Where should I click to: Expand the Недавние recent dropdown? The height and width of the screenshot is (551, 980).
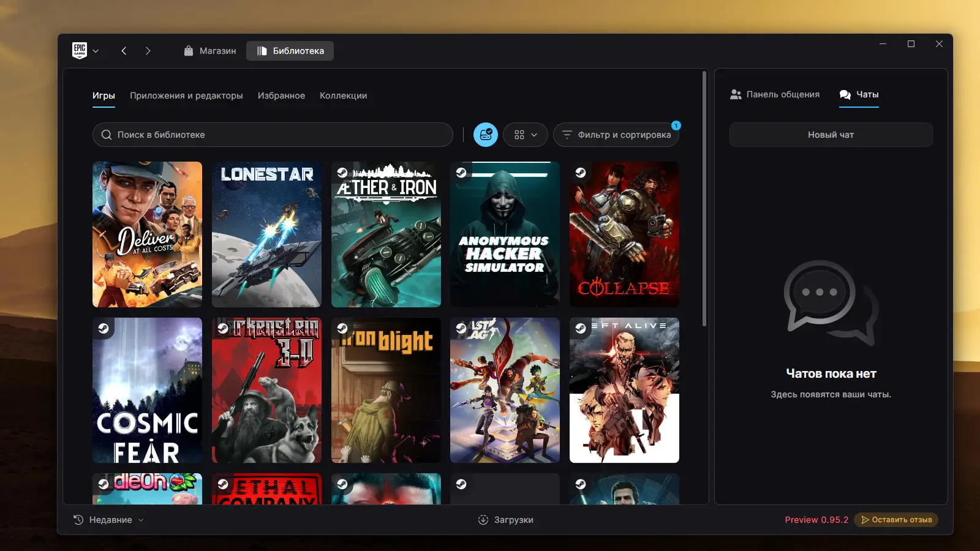[109, 520]
